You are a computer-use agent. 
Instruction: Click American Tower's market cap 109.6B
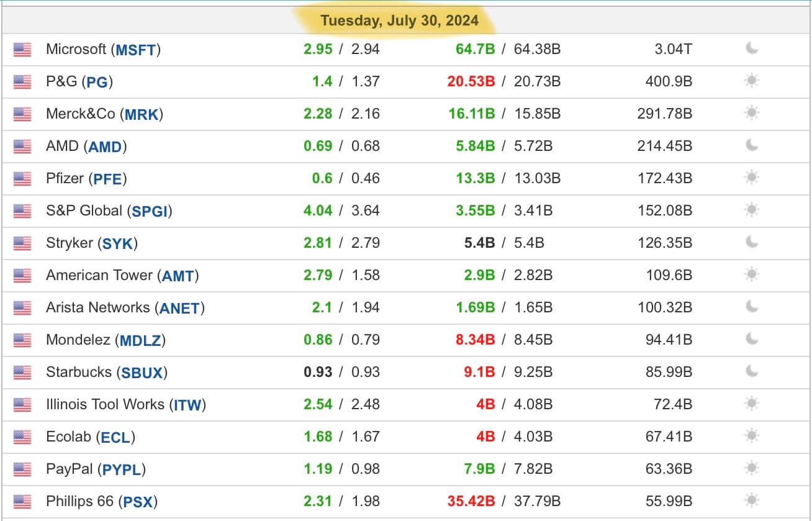point(669,274)
